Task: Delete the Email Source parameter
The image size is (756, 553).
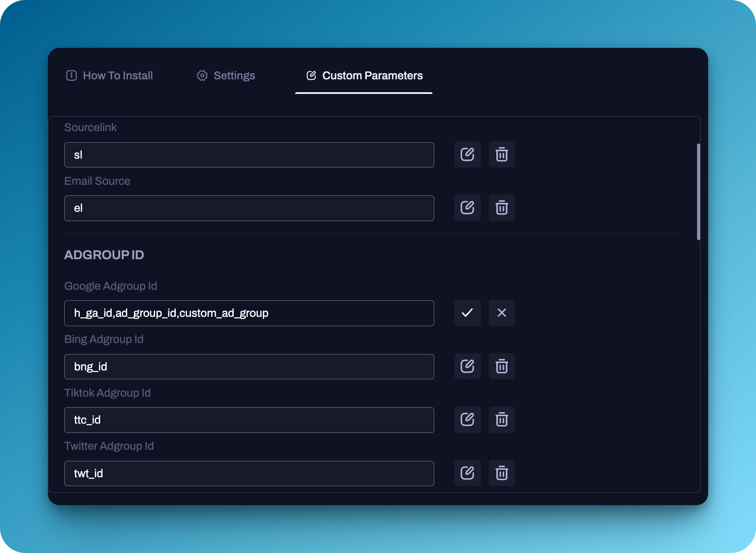Action: [502, 208]
